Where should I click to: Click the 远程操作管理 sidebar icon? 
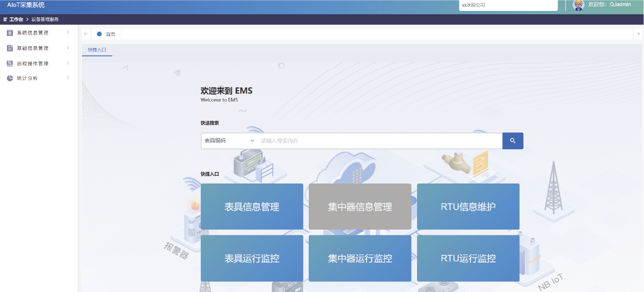click(10, 63)
